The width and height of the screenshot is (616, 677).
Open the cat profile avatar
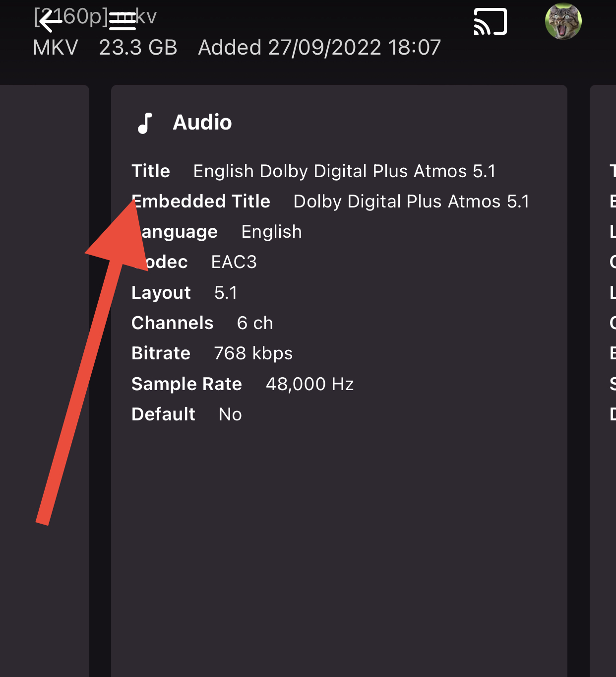pos(563,21)
